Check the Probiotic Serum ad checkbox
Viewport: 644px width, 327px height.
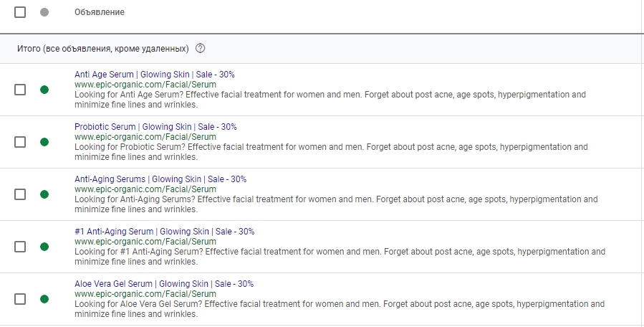(20, 142)
